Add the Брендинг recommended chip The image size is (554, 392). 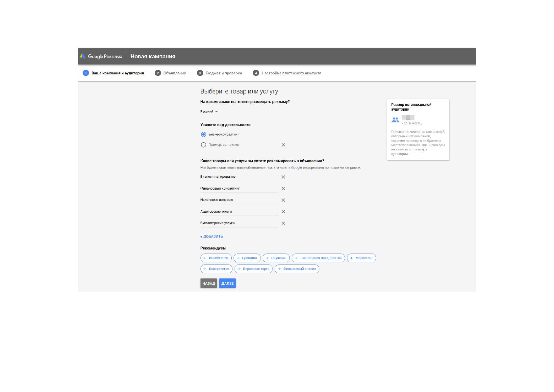[x=247, y=258]
